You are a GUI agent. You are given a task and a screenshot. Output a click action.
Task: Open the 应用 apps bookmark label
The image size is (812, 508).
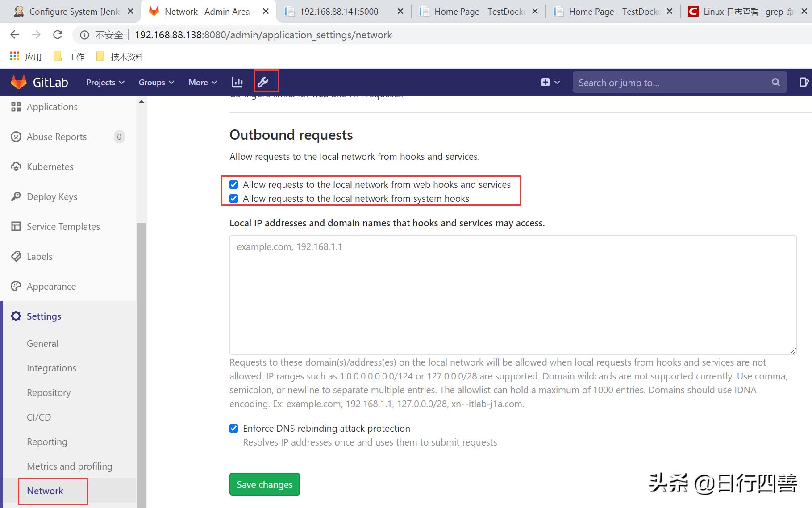33,57
